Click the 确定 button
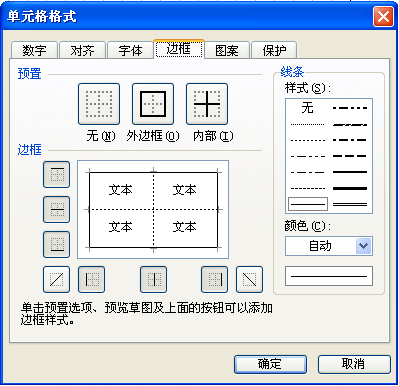Viewport: 399px width, 386px height. tap(270, 364)
